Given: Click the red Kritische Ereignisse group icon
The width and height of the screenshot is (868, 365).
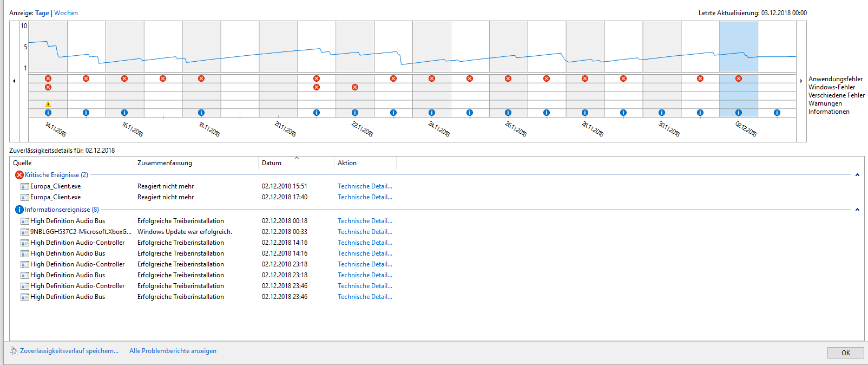Looking at the screenshot, I should [x=19, y=175].
